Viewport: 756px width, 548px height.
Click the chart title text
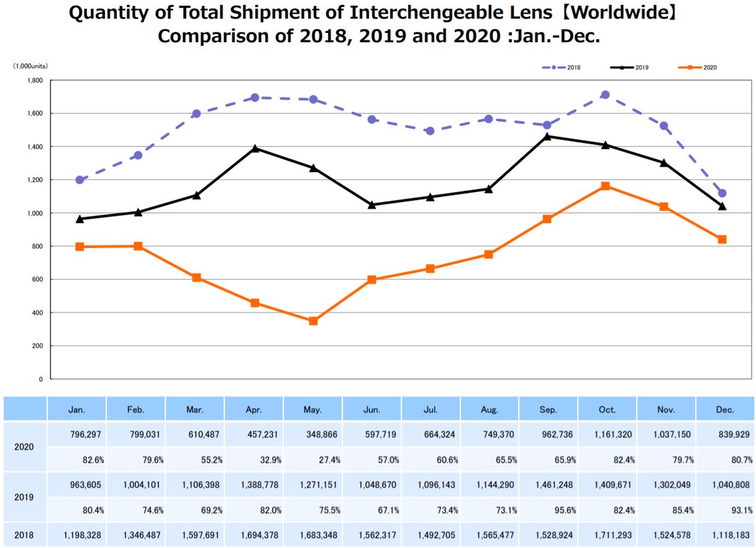coord(378,24)
